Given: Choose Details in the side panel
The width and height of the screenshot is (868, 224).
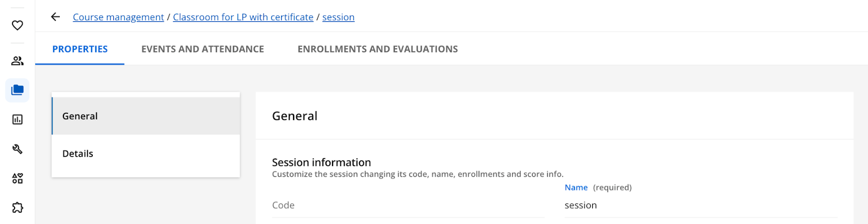Looking at the screenshot, I should coord(145,153).
